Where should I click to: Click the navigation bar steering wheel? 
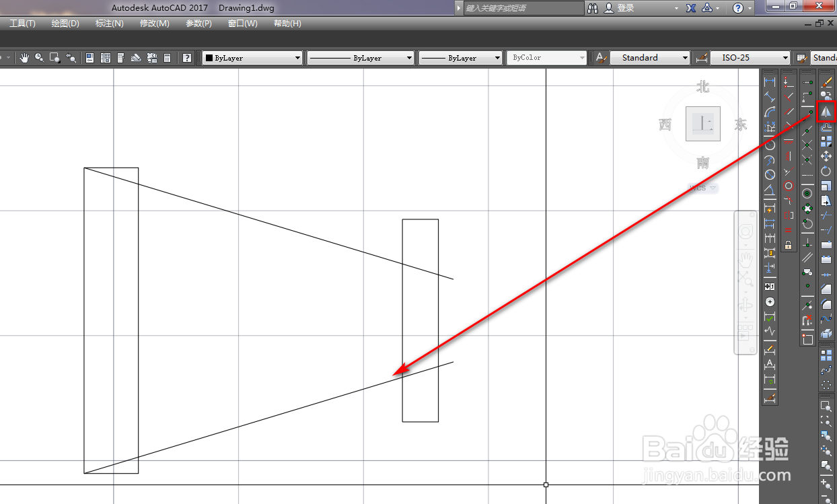click(x=745, y=232)
